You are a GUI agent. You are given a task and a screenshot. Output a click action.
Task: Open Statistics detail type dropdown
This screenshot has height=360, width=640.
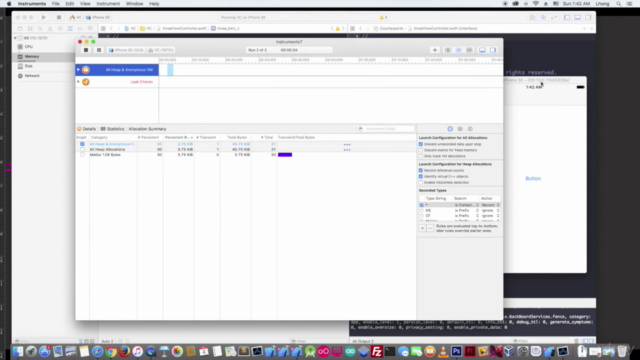tap(113, 129)
